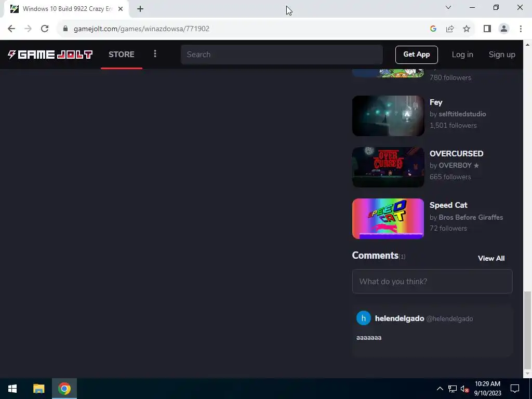Viewport: 532px width, 399px height.
Task: Click the Chrome taskbar icon
Action: [x=64, y=389]
